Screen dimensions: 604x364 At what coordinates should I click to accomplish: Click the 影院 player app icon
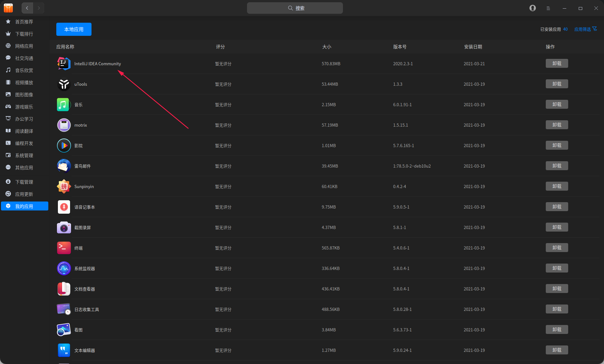coord(64,146)
